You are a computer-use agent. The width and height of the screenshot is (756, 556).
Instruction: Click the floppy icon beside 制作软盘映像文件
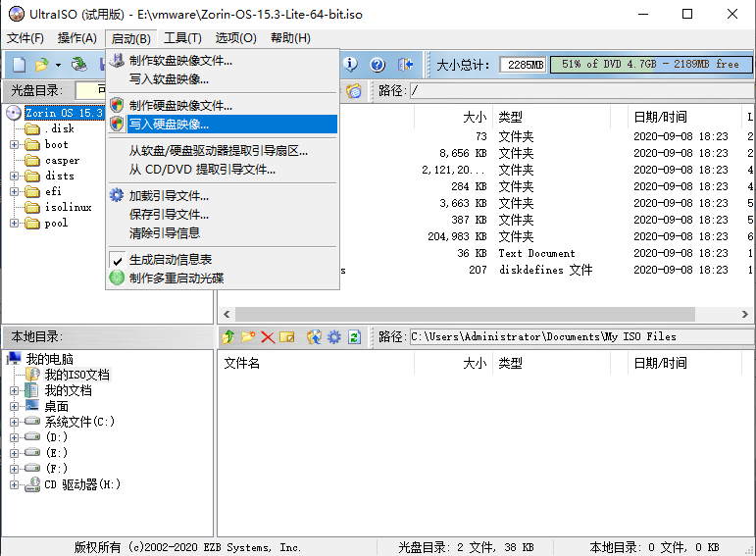click(x=117, y=60)
